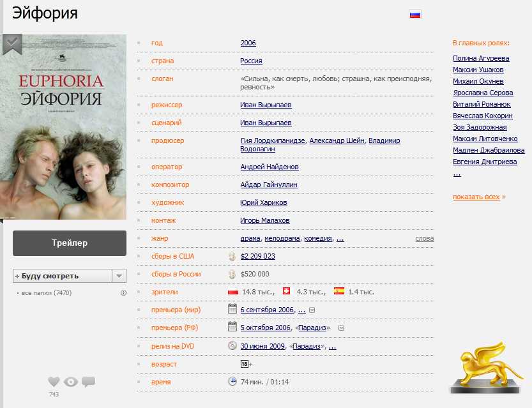Click calendar icon in премьера (РФ) row
This screenshot has width=532, height=408.
[232, 327]
